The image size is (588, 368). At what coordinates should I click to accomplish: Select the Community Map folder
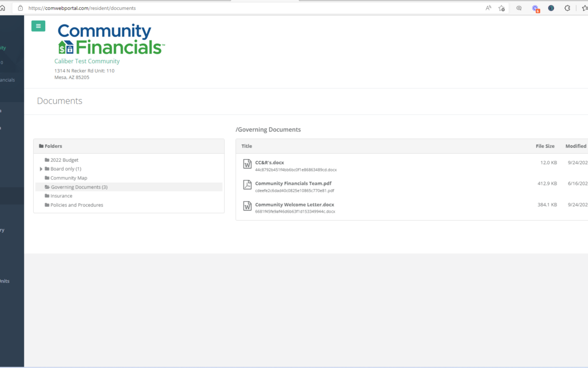coord(68,178)
